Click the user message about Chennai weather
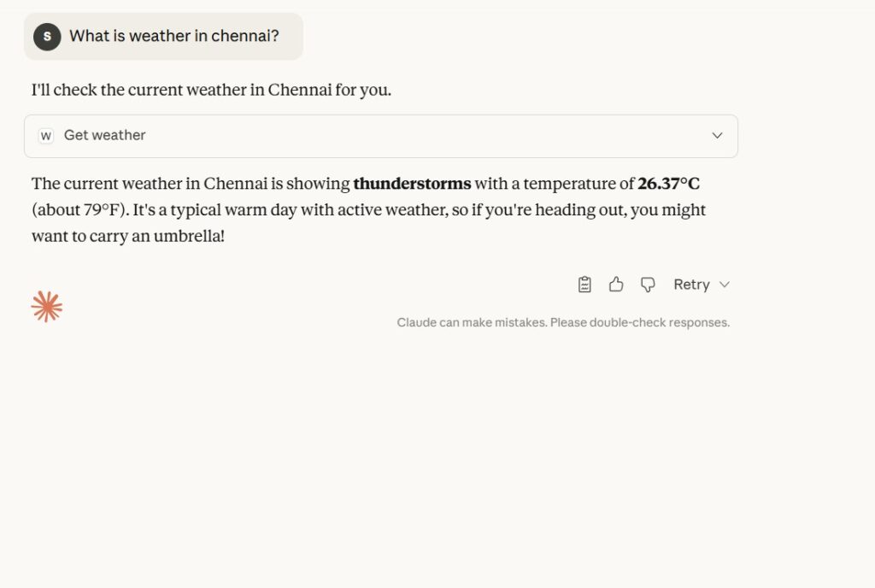This screenshot has height=588, width=875. [173, 37]
